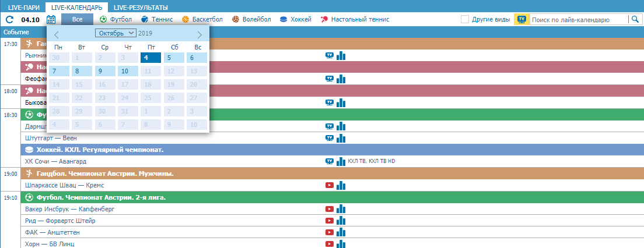Open statistics for Шпаркассе Швац — Кремс
Viewport: 644px width, 248px height.
pyautogui.click(x=341, y=185)
